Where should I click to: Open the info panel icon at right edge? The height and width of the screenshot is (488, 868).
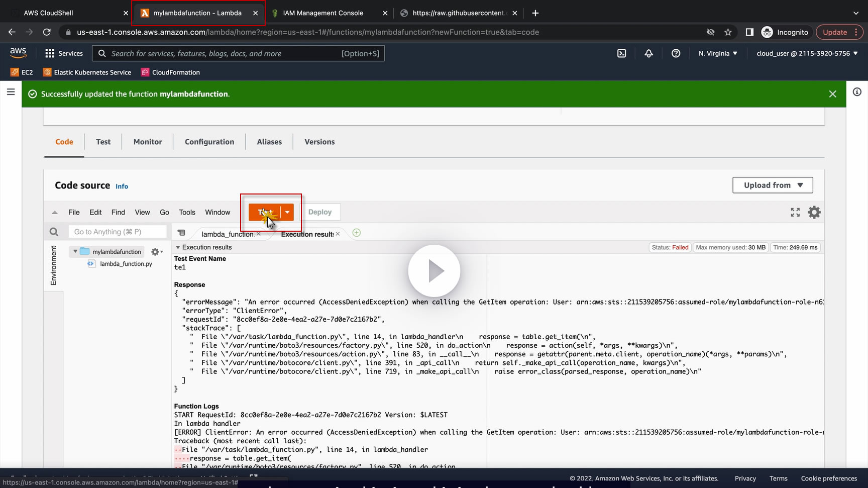click(857, 92)
